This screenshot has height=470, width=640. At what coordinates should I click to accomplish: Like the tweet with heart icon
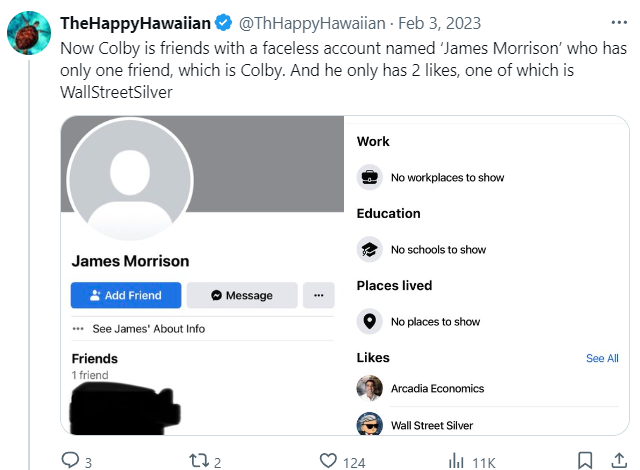pyautogui.click(x=328, y=460)
